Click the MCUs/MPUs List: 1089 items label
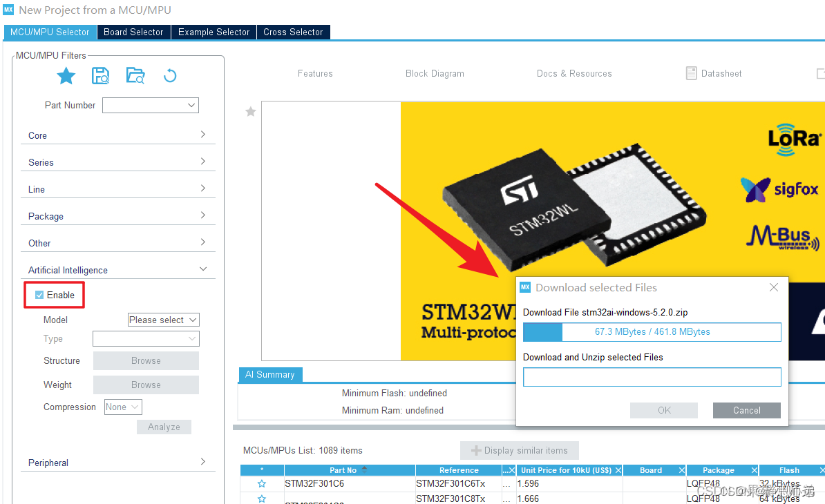Image resolution: width=825 pixels, height=504 pixels. coord(303,450)
